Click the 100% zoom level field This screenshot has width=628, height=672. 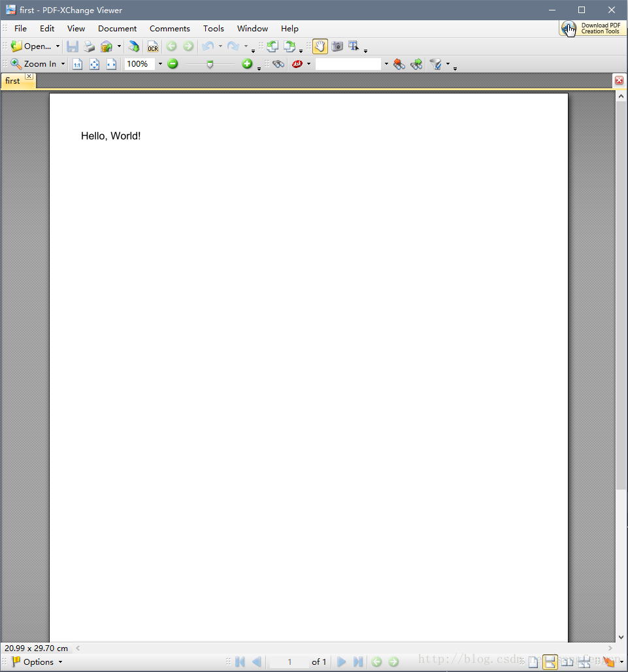(x=140, y=64)
